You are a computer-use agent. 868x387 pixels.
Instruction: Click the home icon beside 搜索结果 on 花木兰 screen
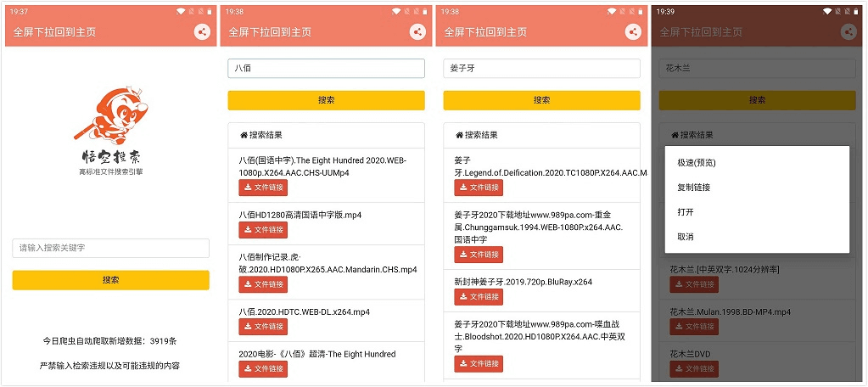click(675, 135)
